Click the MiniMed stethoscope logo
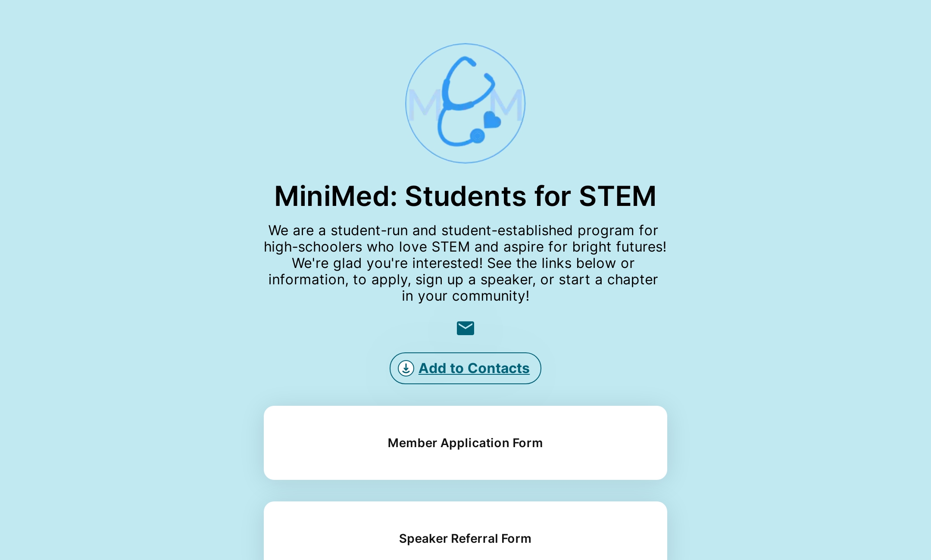The image size is (931, 560). tap(465, 103)
